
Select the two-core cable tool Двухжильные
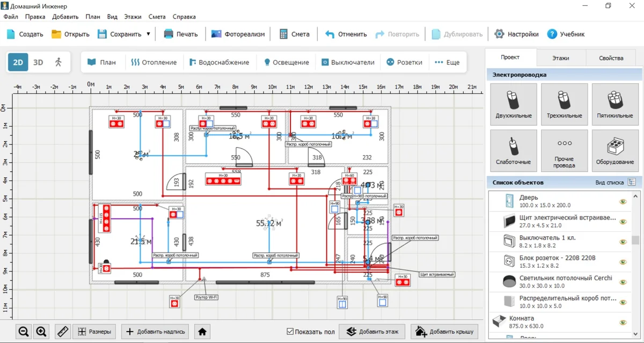[514, 104]
